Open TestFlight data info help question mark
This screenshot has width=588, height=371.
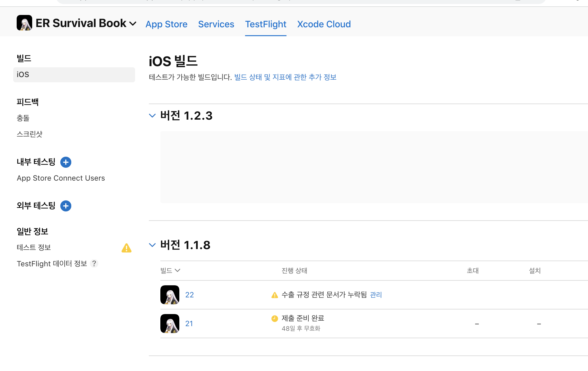click(x=94, y=263)
